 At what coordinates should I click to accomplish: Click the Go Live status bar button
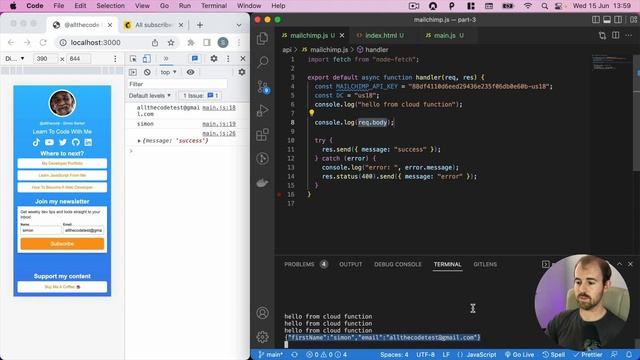520,354
